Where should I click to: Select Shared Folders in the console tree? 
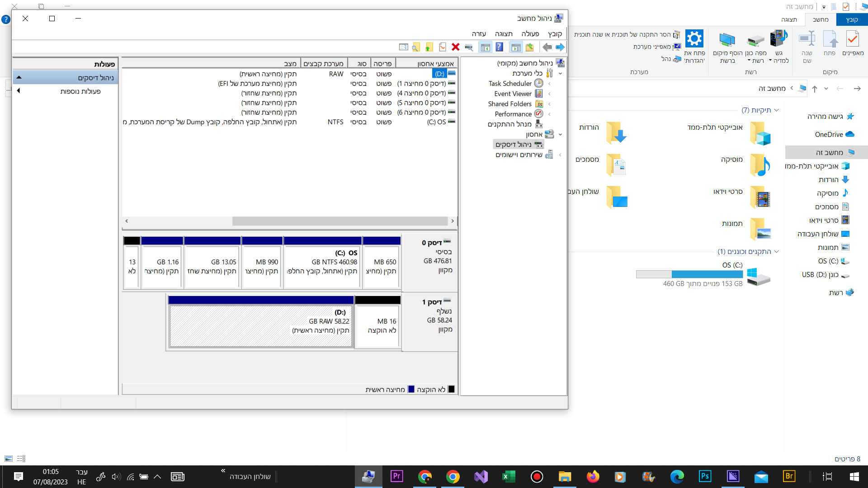point(509,104)
